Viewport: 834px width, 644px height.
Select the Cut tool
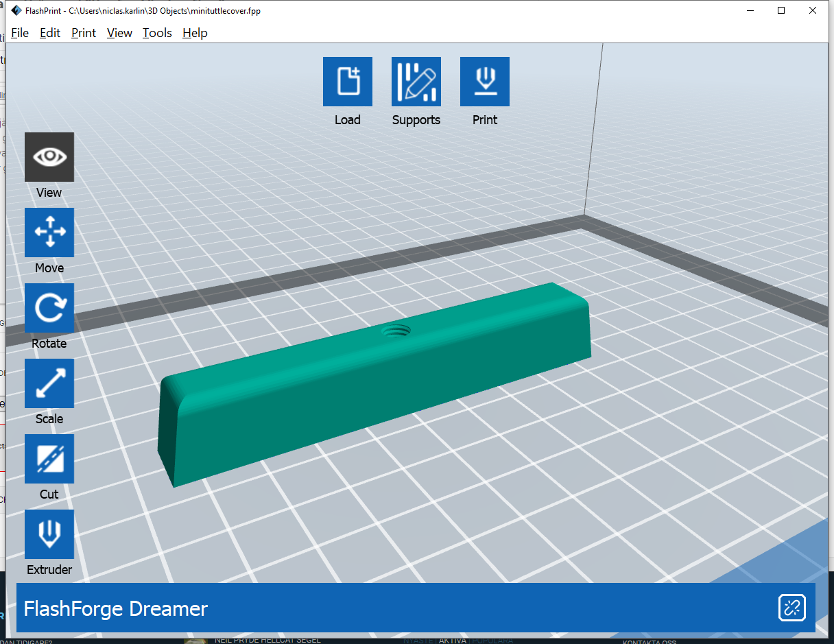(49, 459)
